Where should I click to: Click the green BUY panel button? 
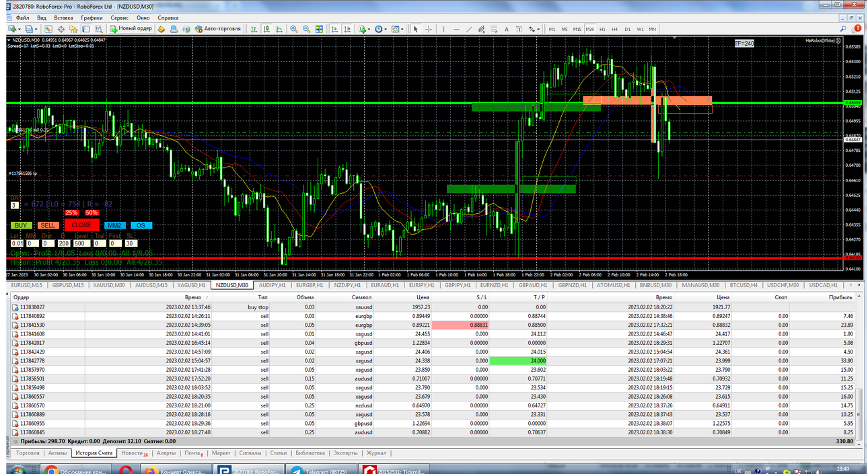(21, 225)
